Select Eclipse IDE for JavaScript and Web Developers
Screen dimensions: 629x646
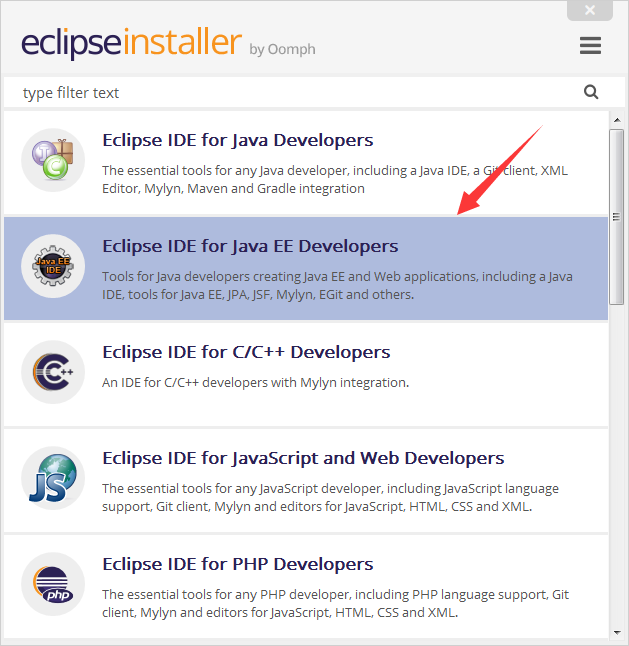pos(303,458)
